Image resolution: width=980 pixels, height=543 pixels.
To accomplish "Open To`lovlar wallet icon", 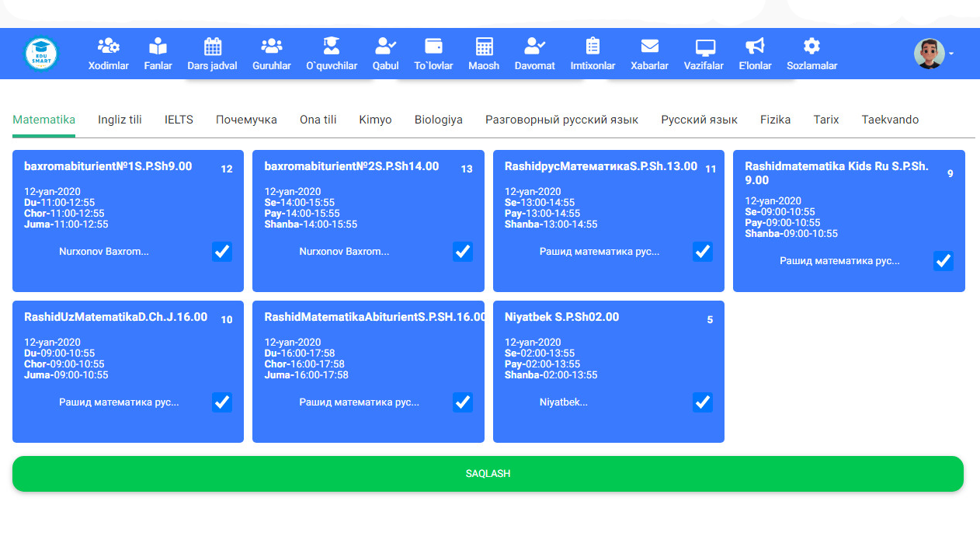I will click(433, 46).
